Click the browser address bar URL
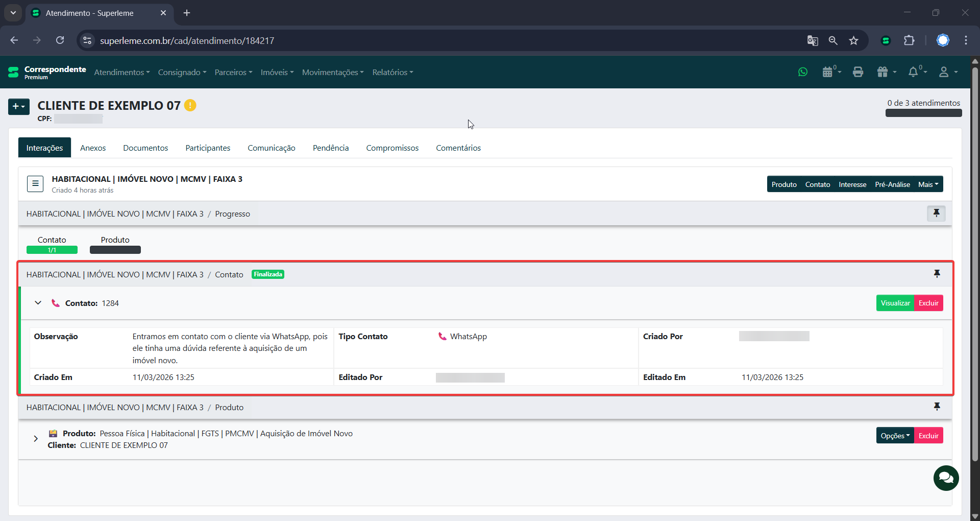Screen dimensions: 980x521 coord(187,40)
